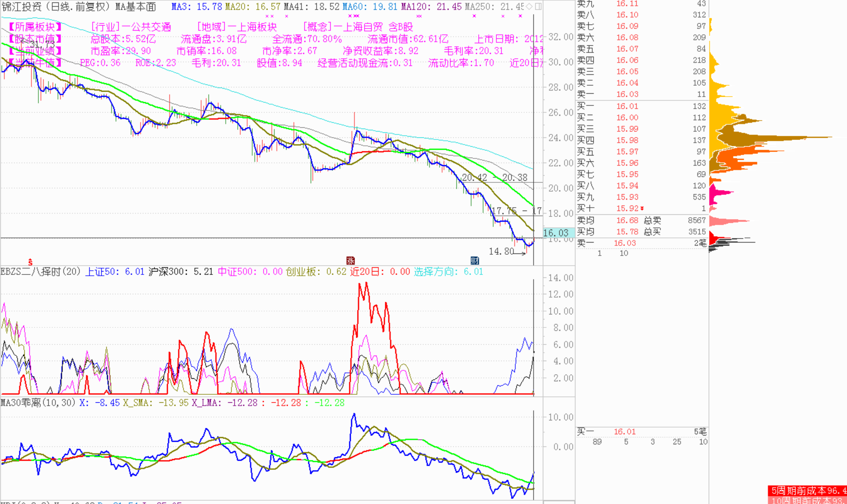
Task: Click the 全流通:70.80% value
Action: pos(307,39)
